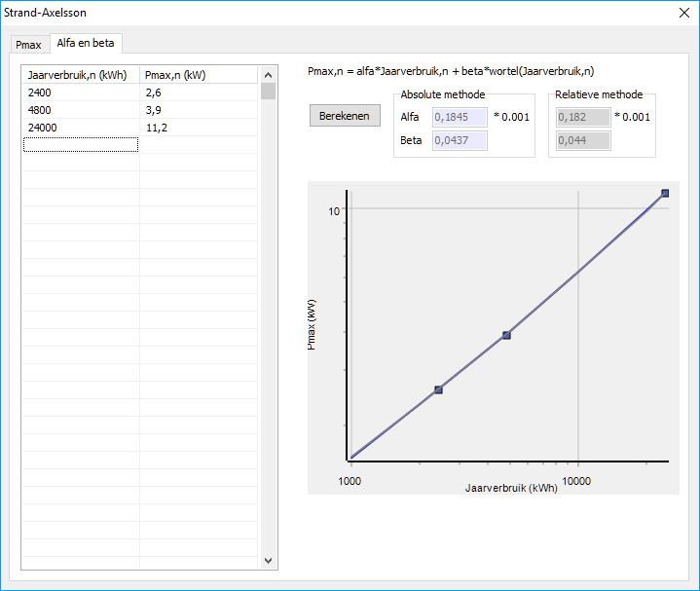
Task: Click the table scrollbar down arrow
Action: point(269,561)
